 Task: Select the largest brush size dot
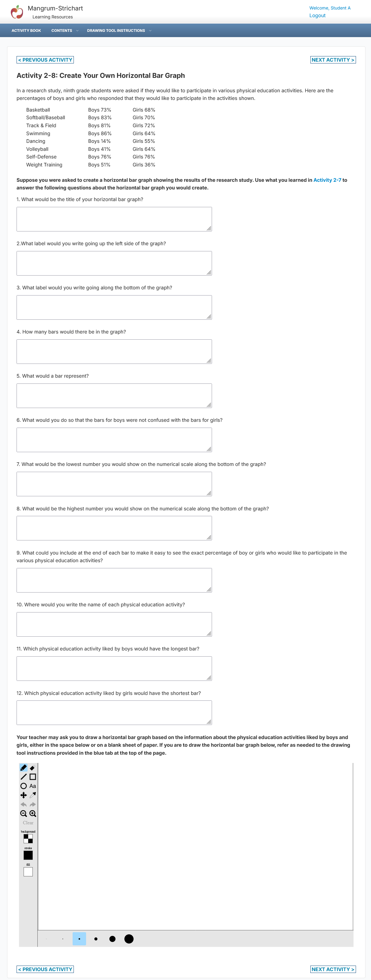pos(129,939)
